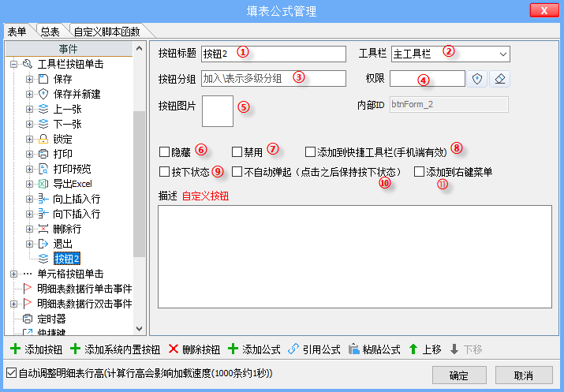
Task: Click red X 删除按钮
Action: [x=194, y=349]
